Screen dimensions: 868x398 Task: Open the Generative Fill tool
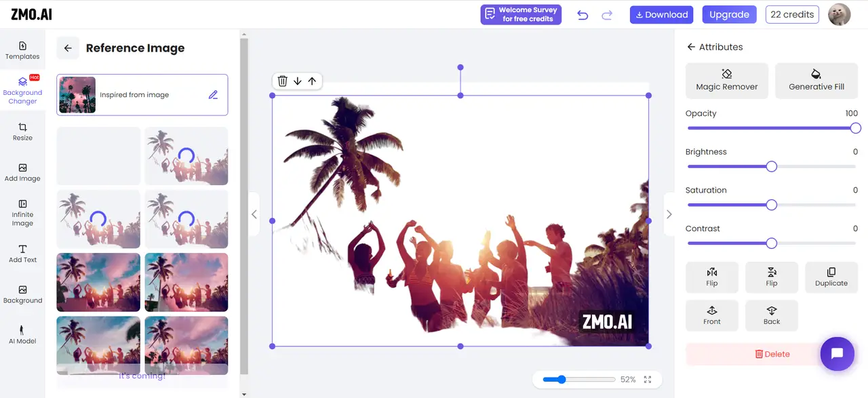(x=816, y=81)
